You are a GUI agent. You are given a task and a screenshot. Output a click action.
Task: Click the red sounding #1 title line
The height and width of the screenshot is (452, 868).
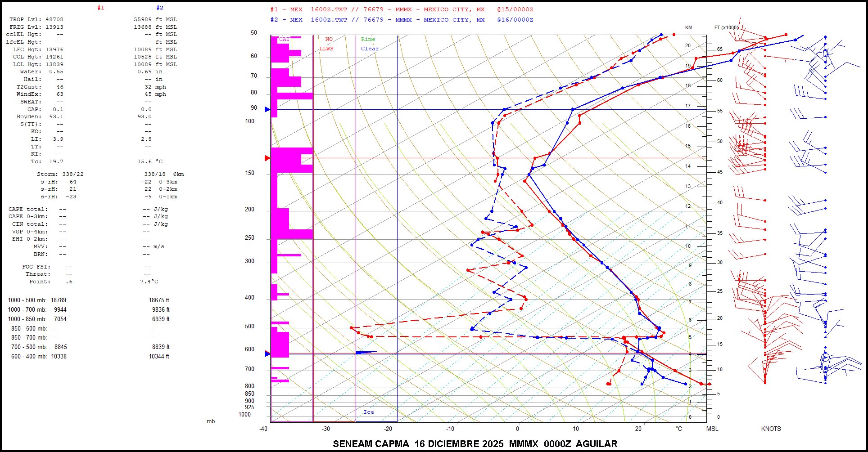pyautogui.click(x=402, y=9)
